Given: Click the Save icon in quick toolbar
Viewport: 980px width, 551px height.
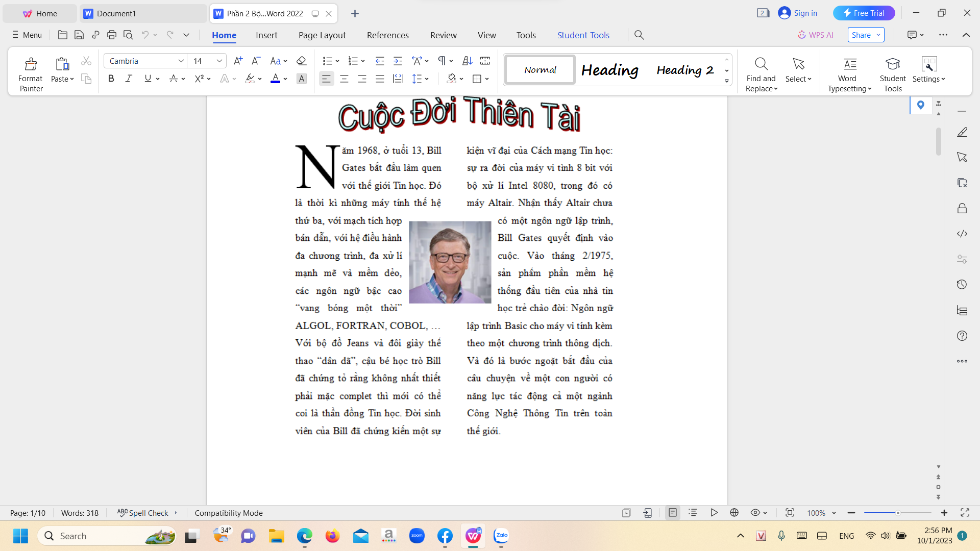Looking at the screenshot, I should pyautogui.click(x=79, y=35).
